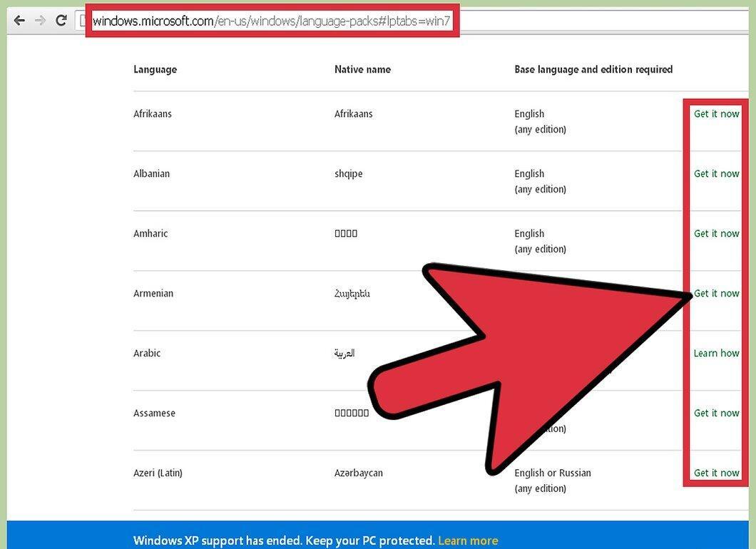Select the Armenian language row name
This screenshot has width=756, height=549.
coord(153,293)
